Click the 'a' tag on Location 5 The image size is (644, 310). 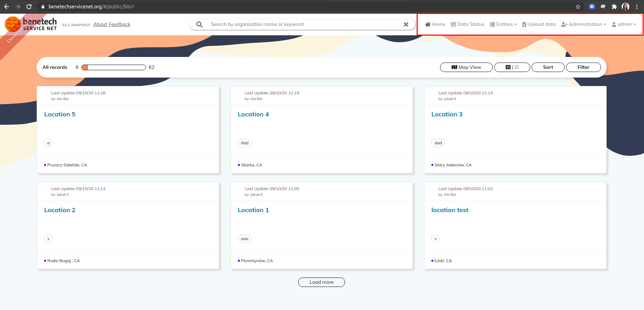click(49, 143)
